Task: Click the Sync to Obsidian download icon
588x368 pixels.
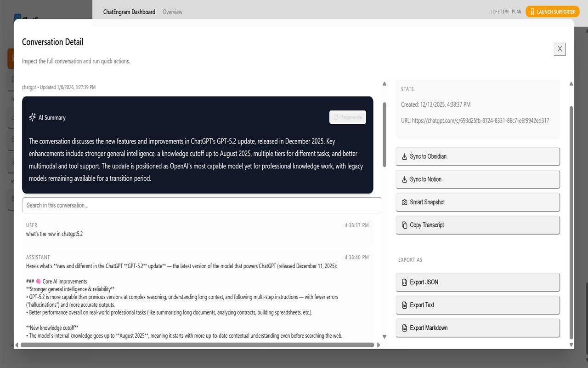Action: [x=404, y=156]
